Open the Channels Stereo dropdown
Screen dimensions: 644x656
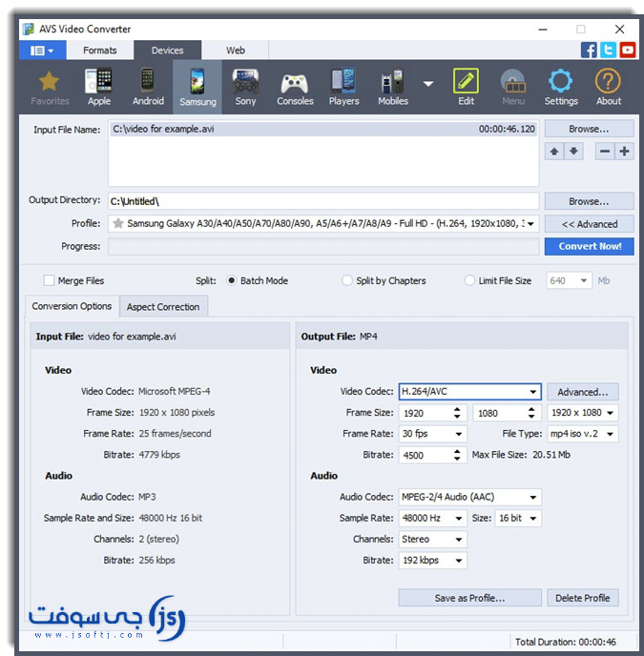point(432,540)
